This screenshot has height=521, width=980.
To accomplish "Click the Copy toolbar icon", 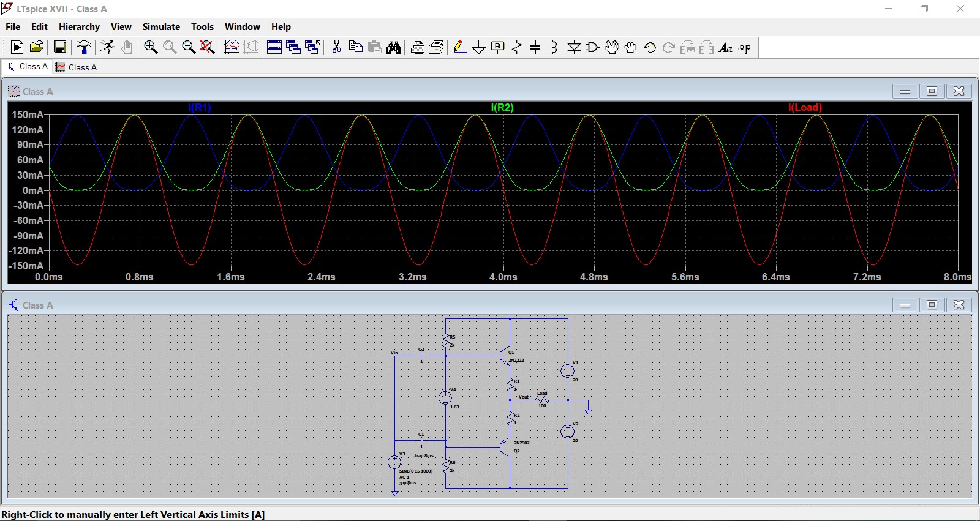I will click(x=355, y=47).
